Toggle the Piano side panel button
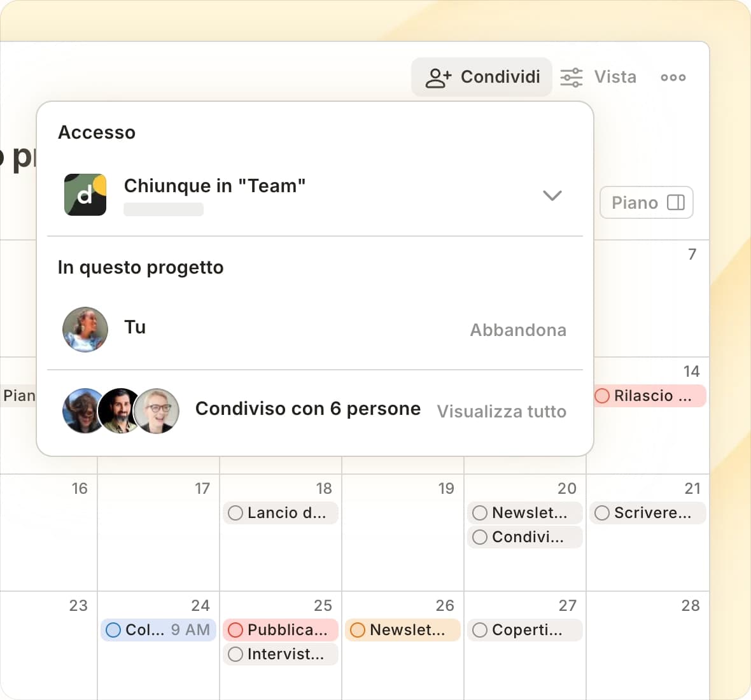The width and height of the screenshot is (751, 700). [x=647, y=202]
